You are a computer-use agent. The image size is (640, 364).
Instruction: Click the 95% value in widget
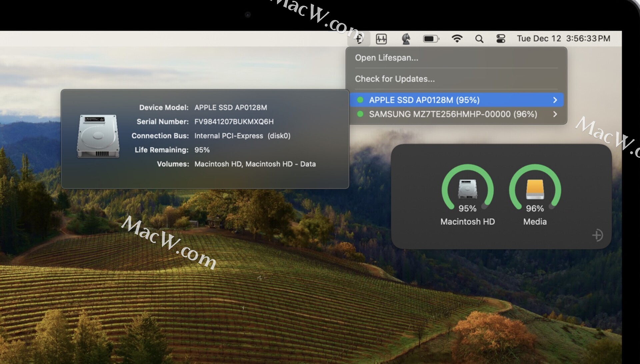point(467,208)
